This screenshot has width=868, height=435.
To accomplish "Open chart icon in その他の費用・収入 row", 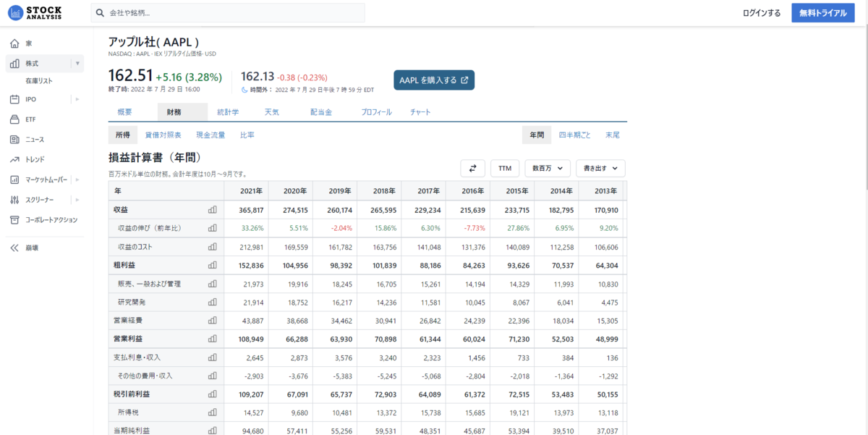I will coord(213,376).
